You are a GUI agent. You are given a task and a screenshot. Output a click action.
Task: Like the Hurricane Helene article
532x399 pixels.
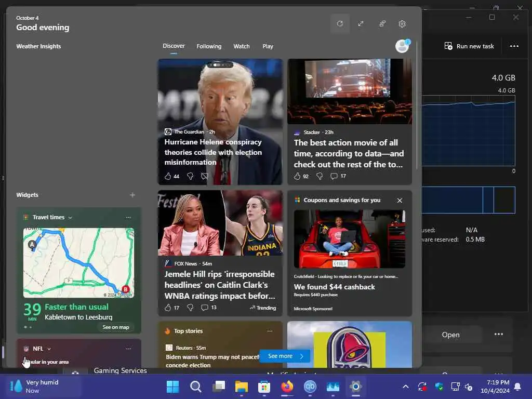[x=168, y=176]
